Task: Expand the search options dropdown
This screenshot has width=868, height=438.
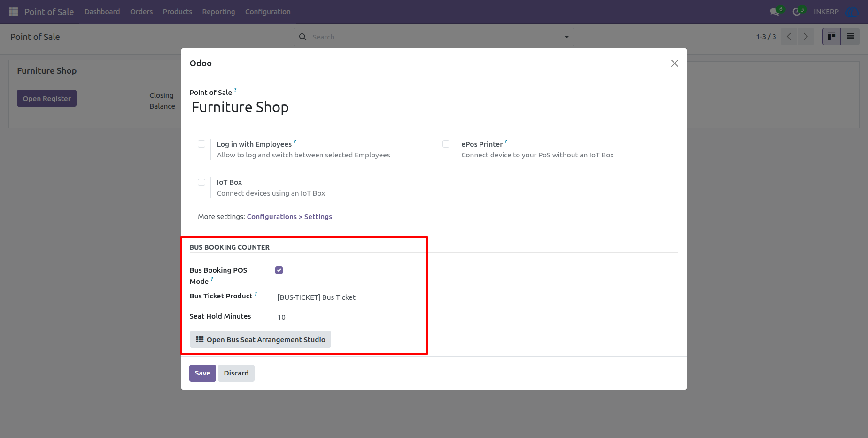Action: tap(566, 37)
